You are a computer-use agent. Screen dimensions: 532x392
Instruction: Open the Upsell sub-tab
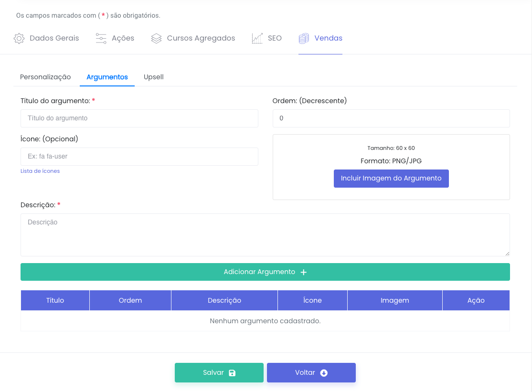point(154,77)
